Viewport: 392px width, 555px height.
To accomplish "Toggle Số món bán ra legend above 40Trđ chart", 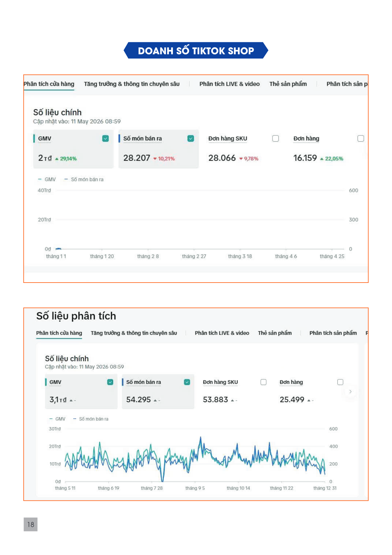I will pos(84,179).
